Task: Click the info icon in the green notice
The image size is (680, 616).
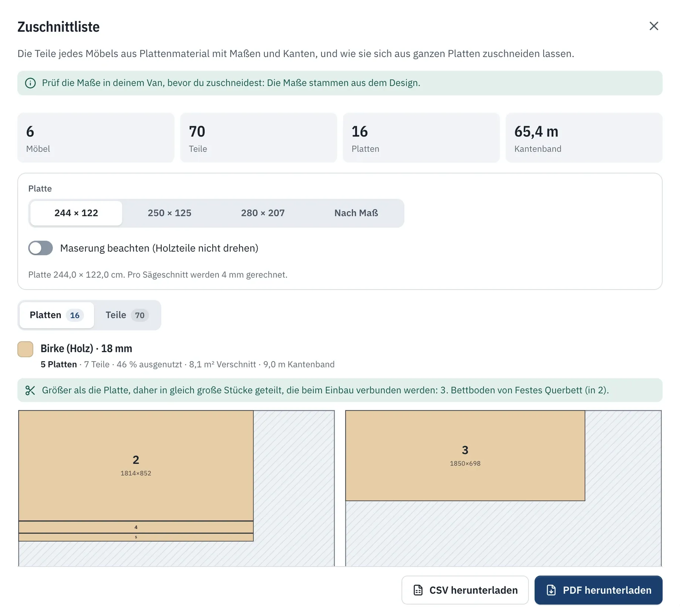Action: pyautogui.click(x=30, y=83)
